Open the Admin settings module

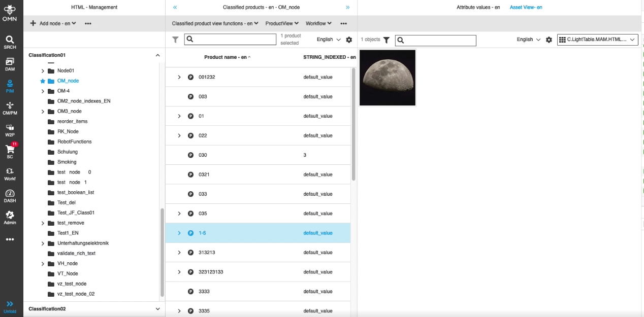coord(10,218)
